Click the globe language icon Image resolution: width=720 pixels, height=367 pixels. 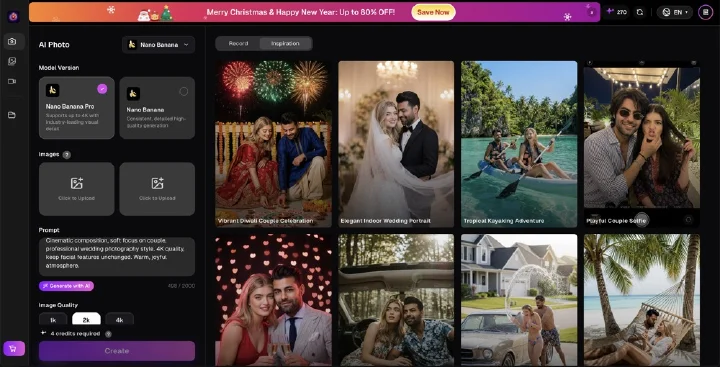click(x=667, y=12)
